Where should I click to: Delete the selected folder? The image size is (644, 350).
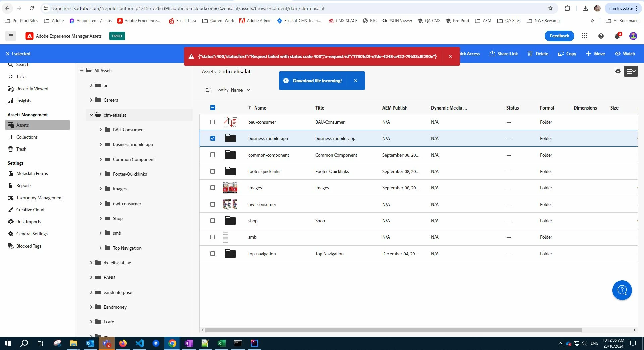click(538, 54)
